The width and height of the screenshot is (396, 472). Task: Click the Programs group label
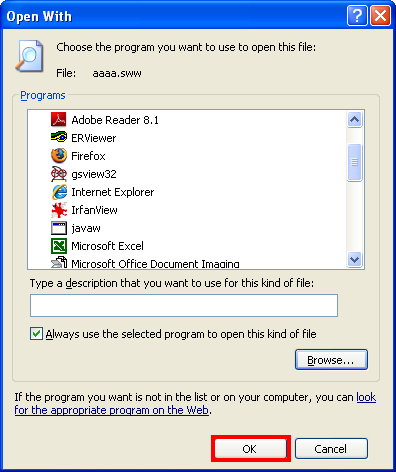(43, 96)
